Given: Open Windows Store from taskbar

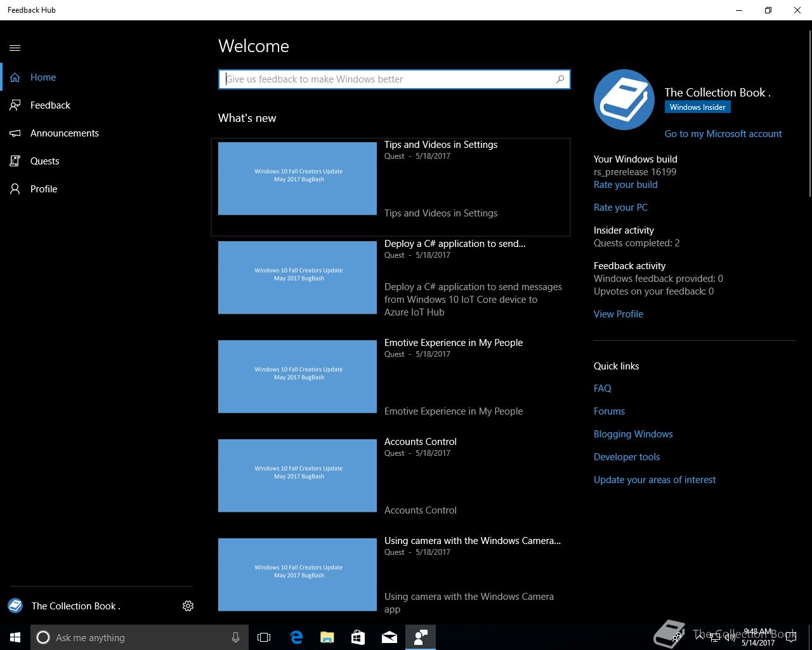Looking at the screenshot, I should (358, 637).
